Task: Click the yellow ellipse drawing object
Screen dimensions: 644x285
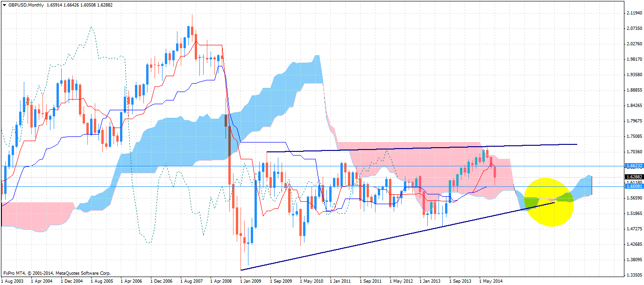Action: point(549,202)
